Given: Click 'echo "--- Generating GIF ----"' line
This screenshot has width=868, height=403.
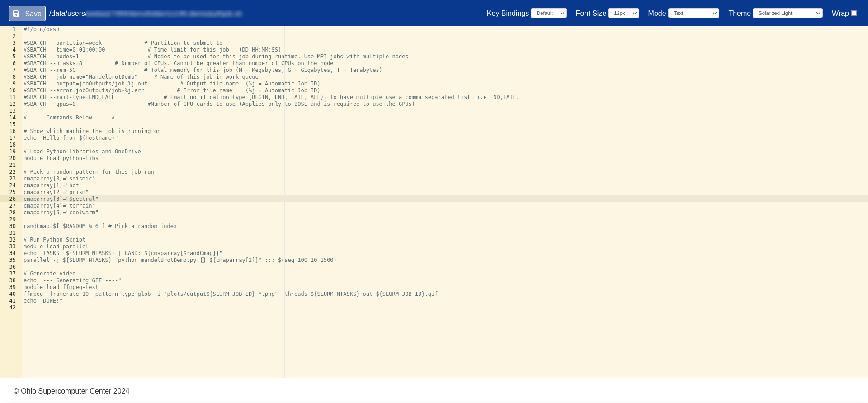Looking at the screenshot, I should [72, 280].
